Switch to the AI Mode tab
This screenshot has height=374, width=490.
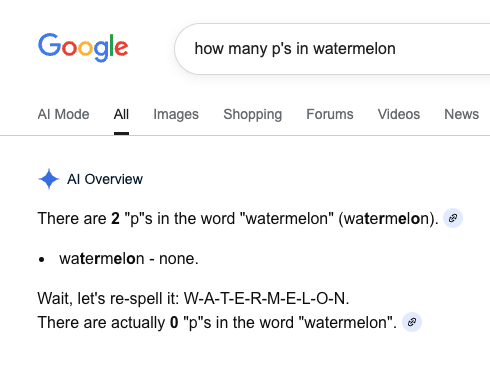63,114
